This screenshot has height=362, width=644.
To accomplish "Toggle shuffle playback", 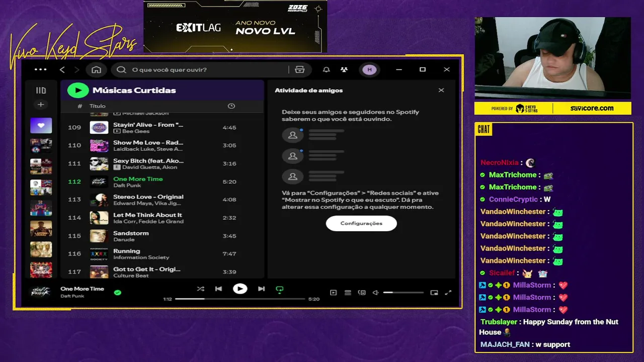I will click(201, 289).
